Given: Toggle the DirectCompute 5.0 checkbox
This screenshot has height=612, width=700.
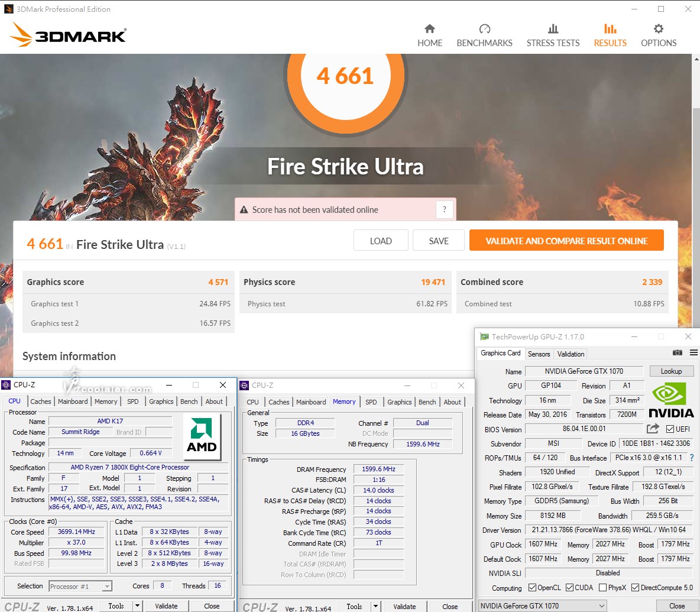Looking at the screenshot, I should (636, 587).
